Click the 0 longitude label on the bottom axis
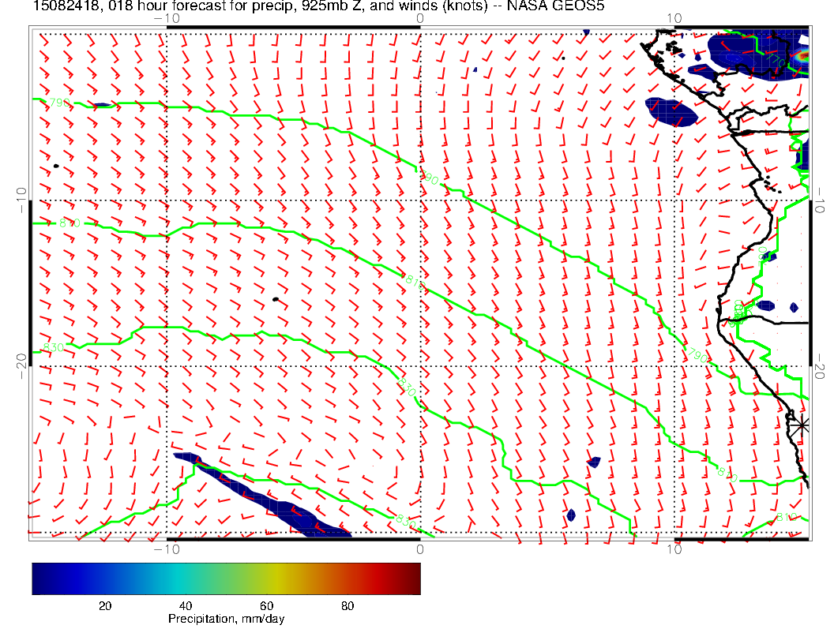Image resolution: width=834 pixels, height=644 pixels. 419,549
